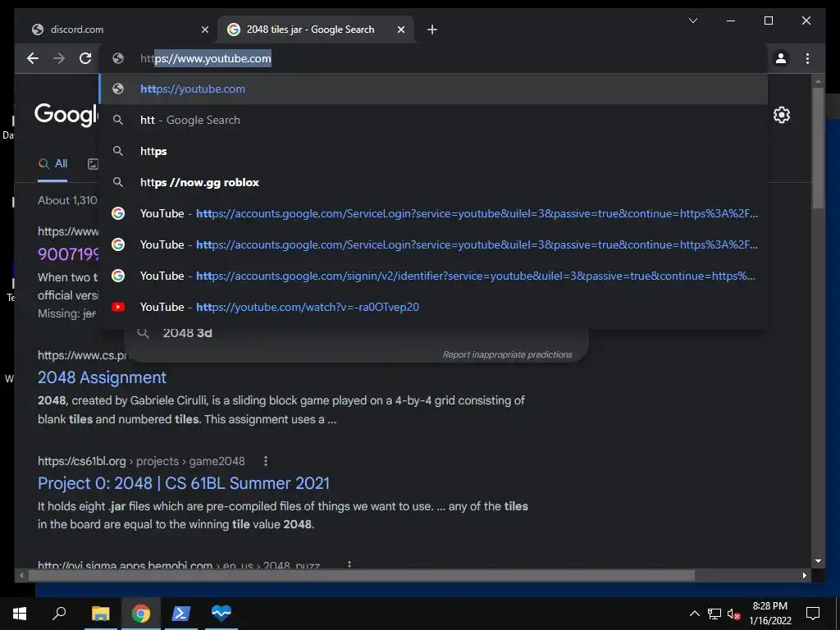Expand the tab search chevron

pos(692,21)
